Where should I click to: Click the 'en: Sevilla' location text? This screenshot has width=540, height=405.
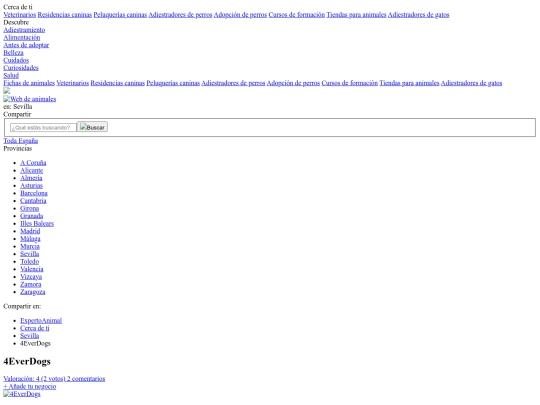(x=18, y=107)
